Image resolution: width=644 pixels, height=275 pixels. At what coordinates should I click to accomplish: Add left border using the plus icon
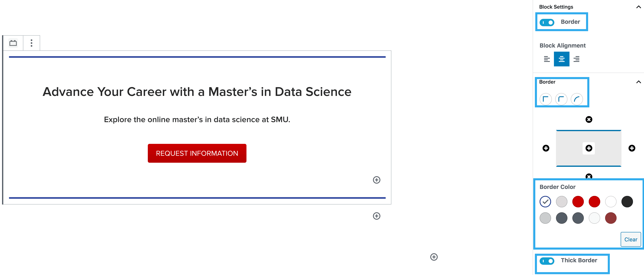click(x=546, y=148)
